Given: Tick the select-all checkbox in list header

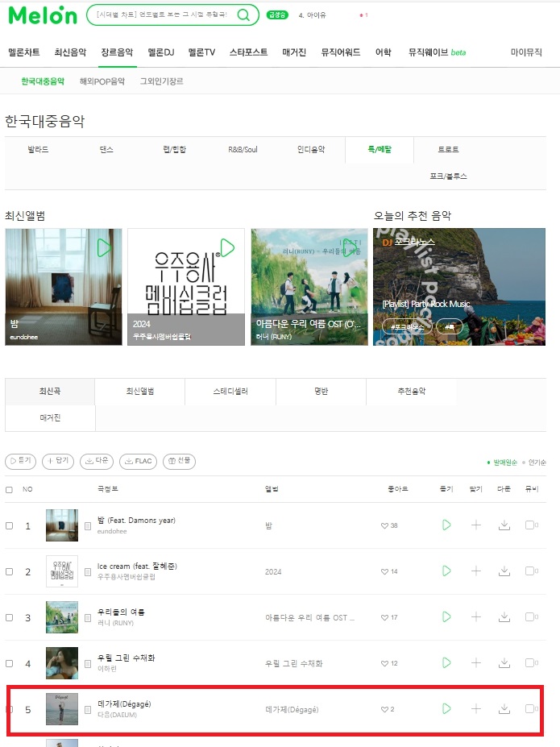Looking at the screenshot, I should click(9, 490).
